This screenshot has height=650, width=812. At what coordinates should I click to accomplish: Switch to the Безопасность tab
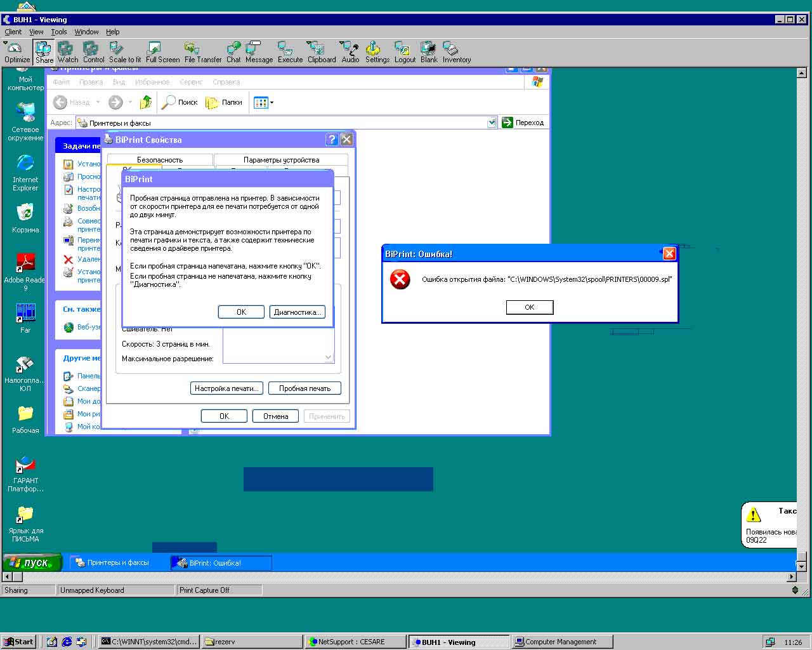click(x=160, y=160)
